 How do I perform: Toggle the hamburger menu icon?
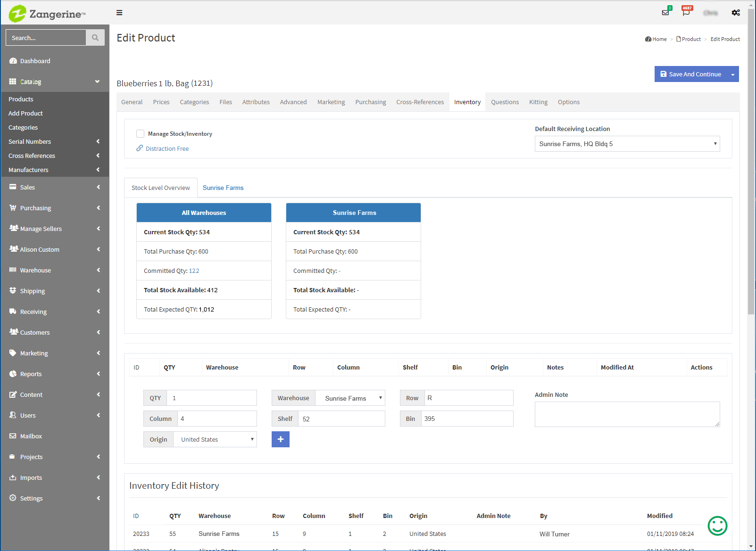119,13
